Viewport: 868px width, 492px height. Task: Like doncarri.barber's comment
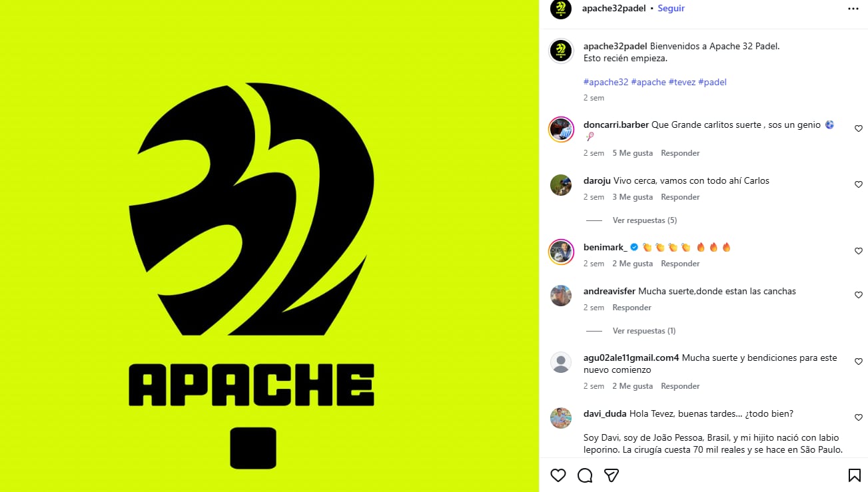pos(859,128)
